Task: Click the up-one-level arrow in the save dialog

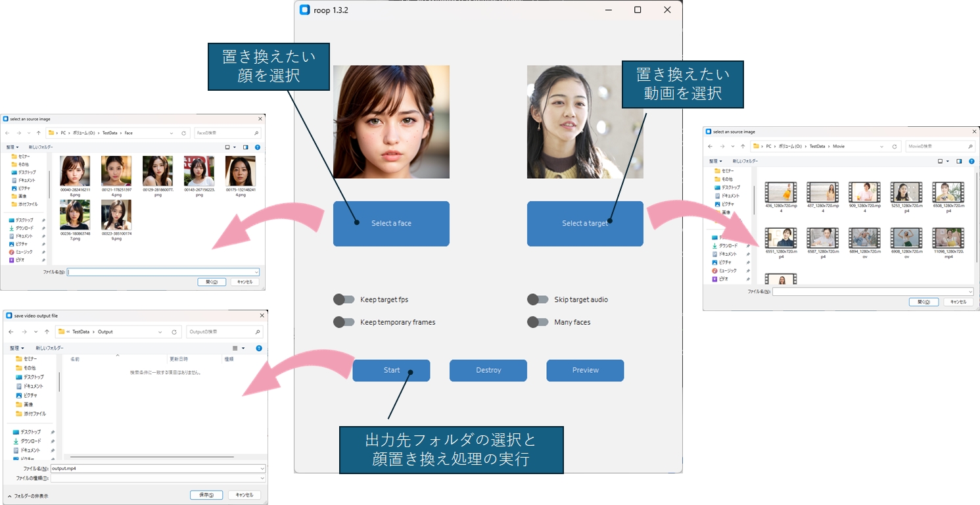Action: tap(47, 331)
